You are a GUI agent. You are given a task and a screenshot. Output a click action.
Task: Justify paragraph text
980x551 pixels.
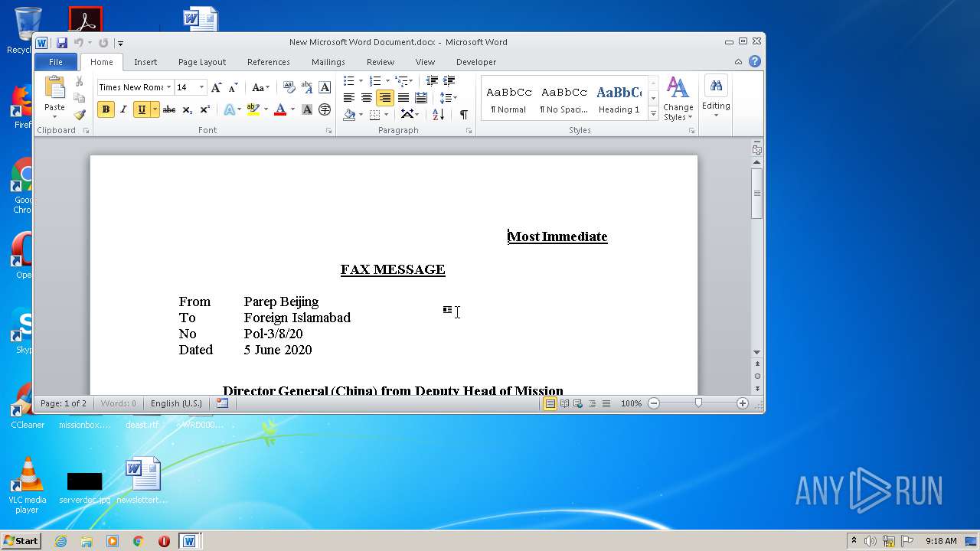pos(403,98)
